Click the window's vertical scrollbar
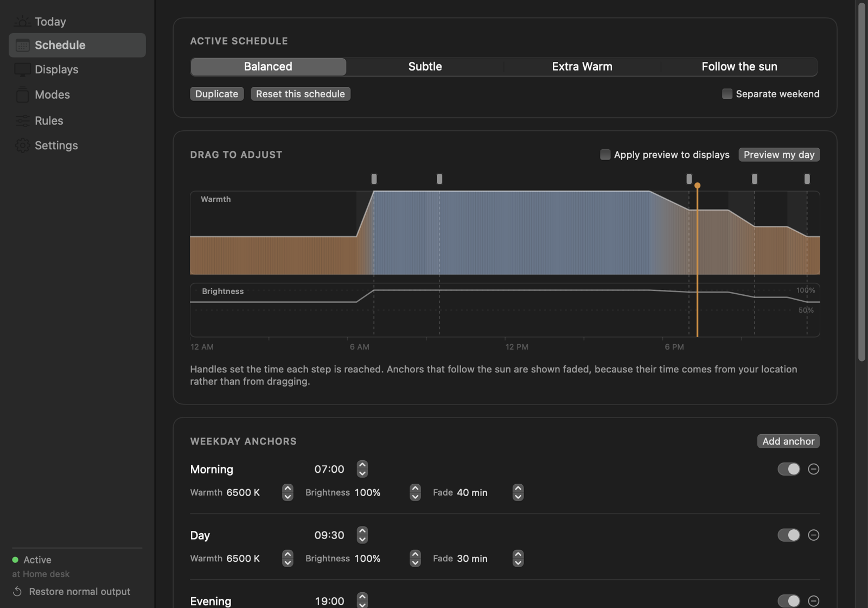The height and width of the screenshot is (608, 868). (861, 182)
